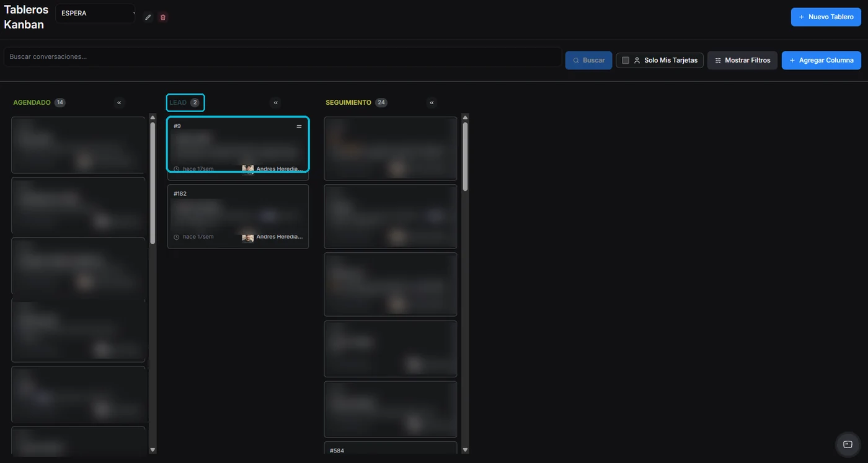Click the pencil icon to edit board

pyautogui.click(x=148, y=17)
